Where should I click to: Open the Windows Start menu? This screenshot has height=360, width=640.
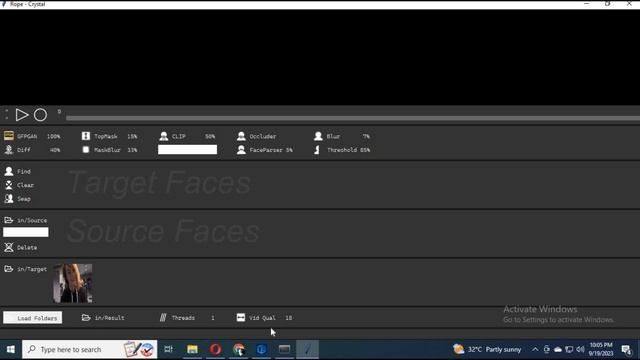(11, 349)
